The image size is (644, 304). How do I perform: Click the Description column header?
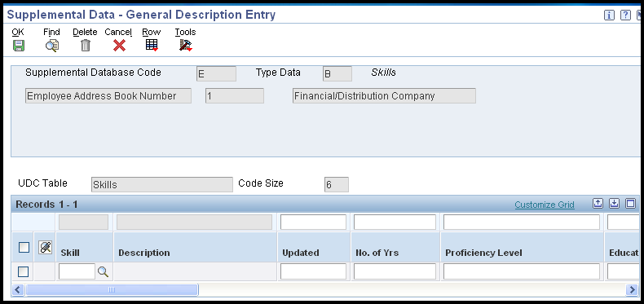(x=196, y=248)
